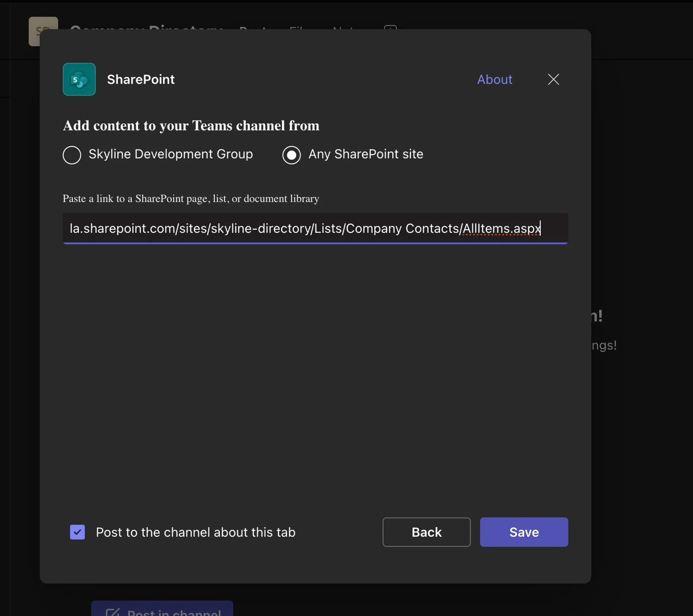Select Any SharePoint site radio option

[x=291, y=155]
